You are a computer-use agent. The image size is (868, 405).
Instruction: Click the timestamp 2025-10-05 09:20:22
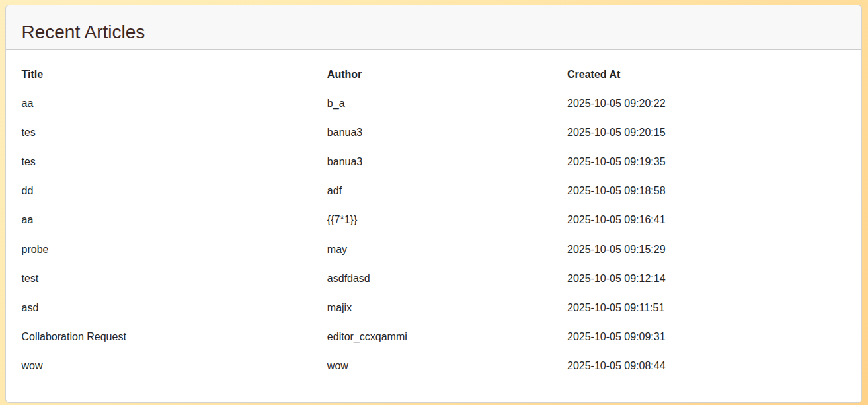coord(616,104)
